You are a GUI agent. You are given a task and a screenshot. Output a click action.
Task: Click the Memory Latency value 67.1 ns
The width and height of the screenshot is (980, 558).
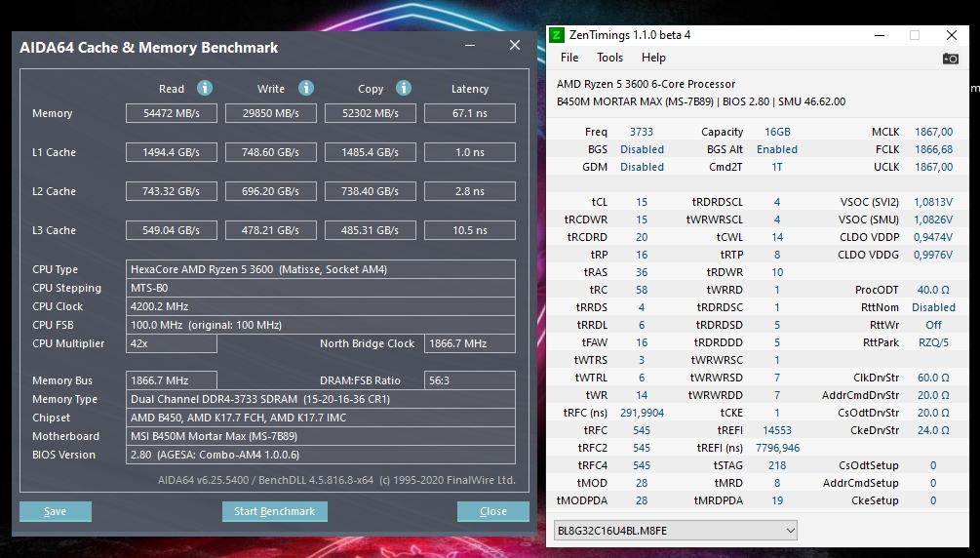point(470,113)
